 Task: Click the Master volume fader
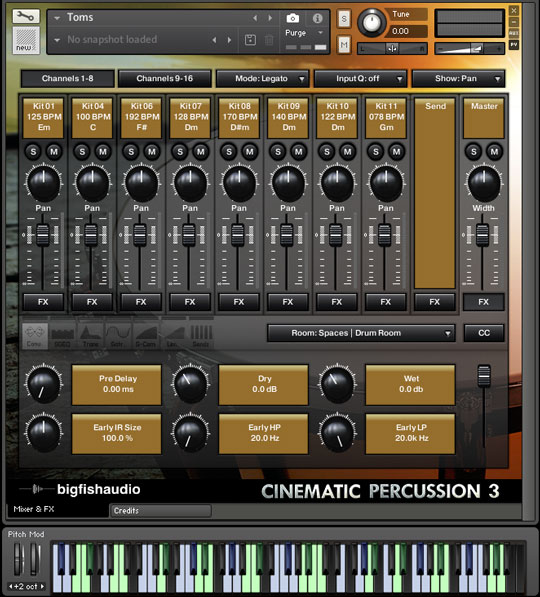coord(482,235)
